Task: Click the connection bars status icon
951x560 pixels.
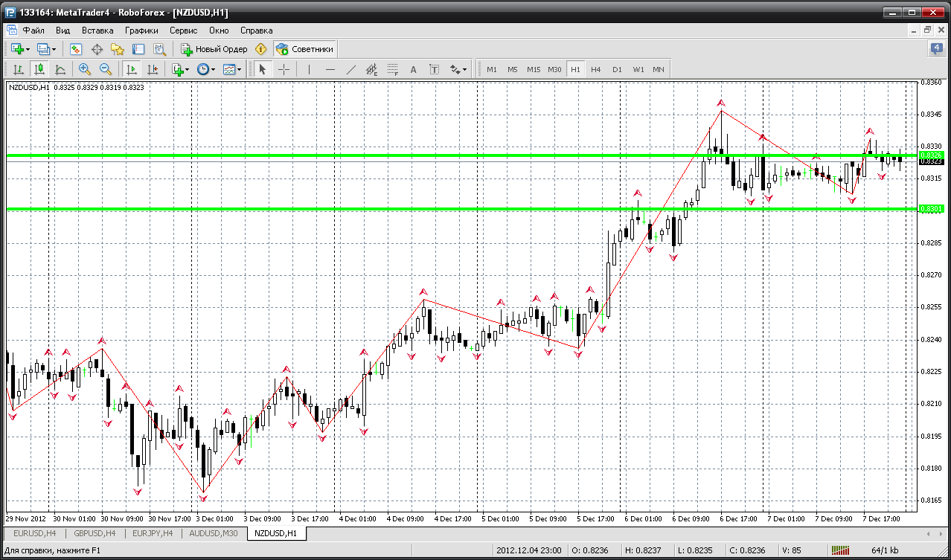Action: (840, 550)
